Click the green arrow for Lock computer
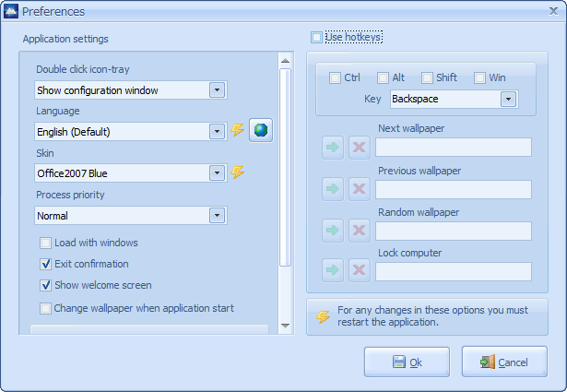Image resolution: width=567 pixels, height=392 pixels. (333, 270)
